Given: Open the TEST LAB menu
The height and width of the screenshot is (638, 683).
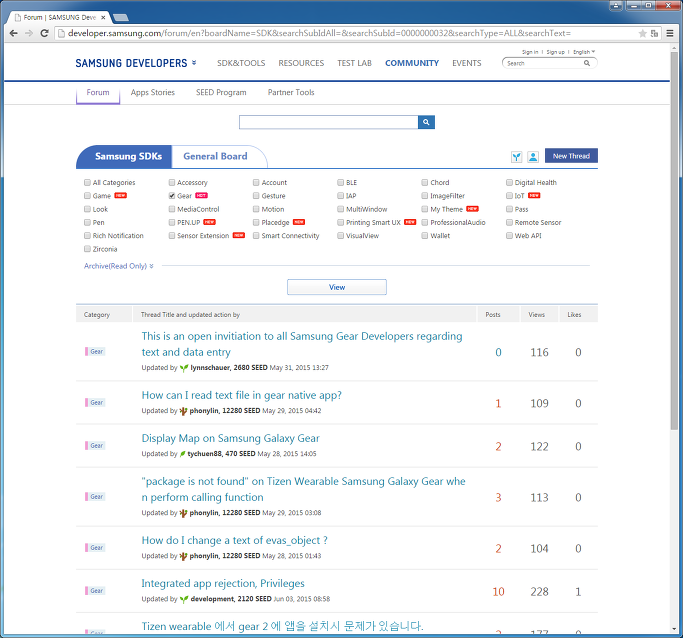Looking at the screenshot, I should [354, 63].
